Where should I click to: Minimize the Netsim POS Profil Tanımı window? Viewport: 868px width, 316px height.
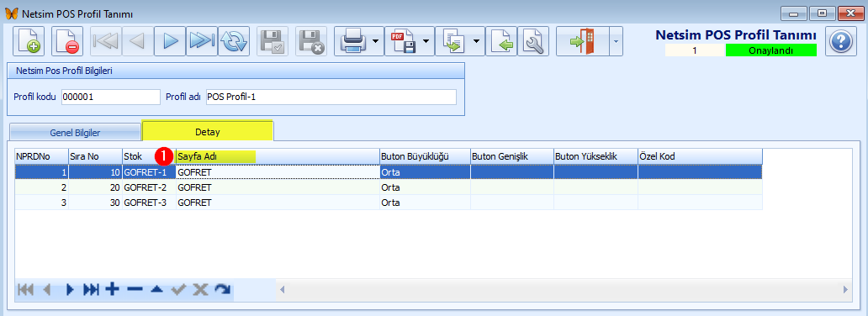793,13
